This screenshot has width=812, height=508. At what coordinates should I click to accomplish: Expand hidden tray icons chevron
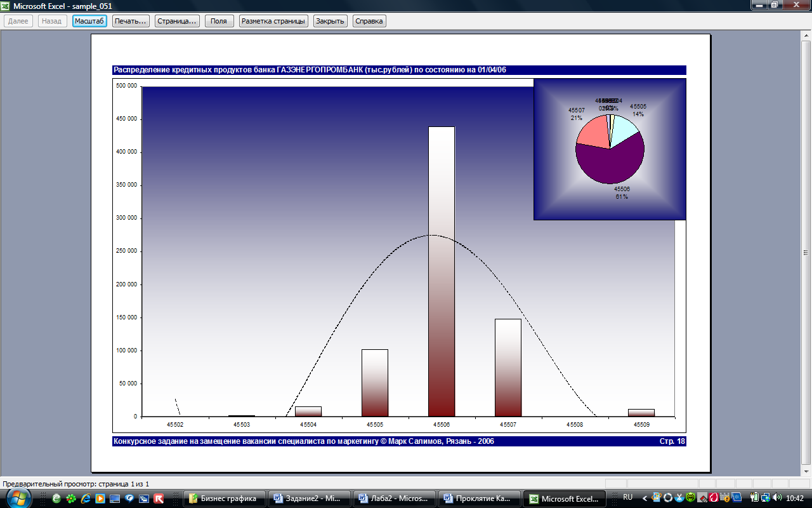pos(645,498)
